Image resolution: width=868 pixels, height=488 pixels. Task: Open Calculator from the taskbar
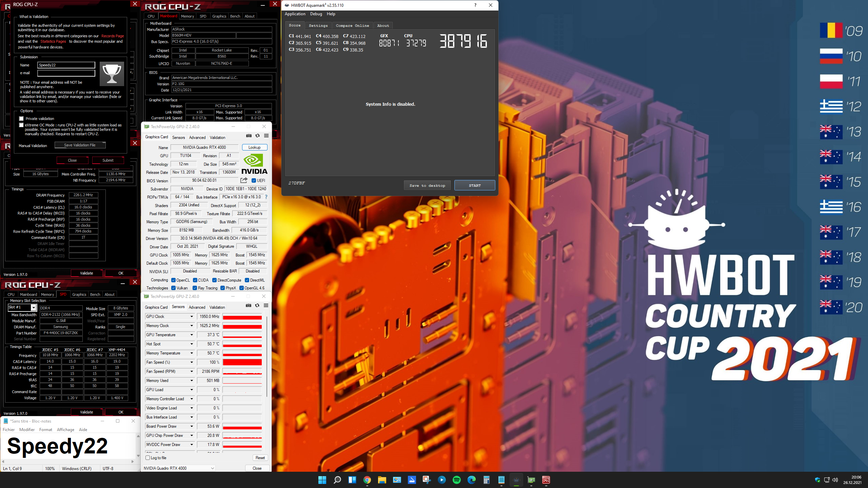point(487,480)
